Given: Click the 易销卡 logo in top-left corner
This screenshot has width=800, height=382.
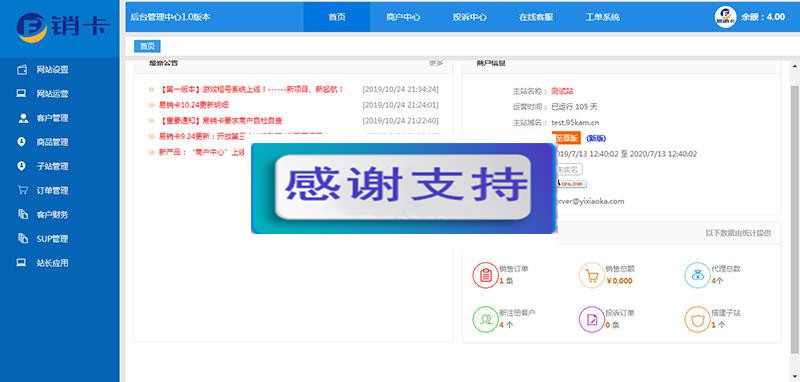Looking at the screenshot, I should tap(63, 27).
